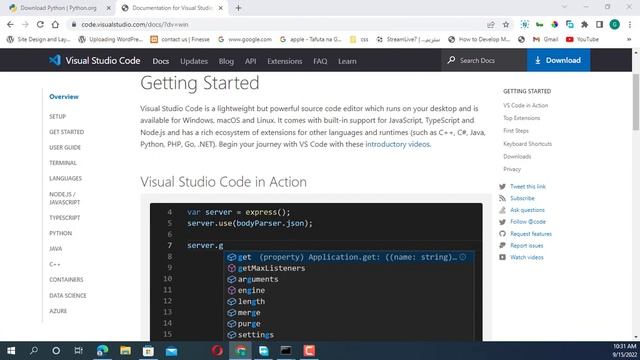Image resolution: width=640 pixels, height=360 pixels.
Task: Go to the Blog page
Action: tap(226, 61)
